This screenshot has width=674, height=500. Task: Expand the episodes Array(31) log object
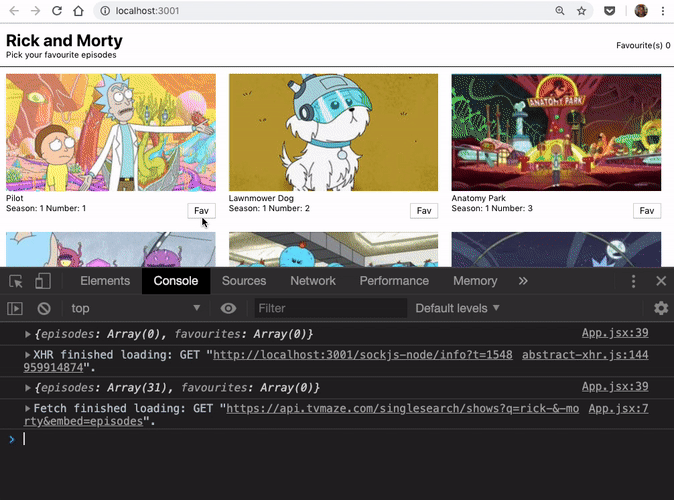(28, 388)
